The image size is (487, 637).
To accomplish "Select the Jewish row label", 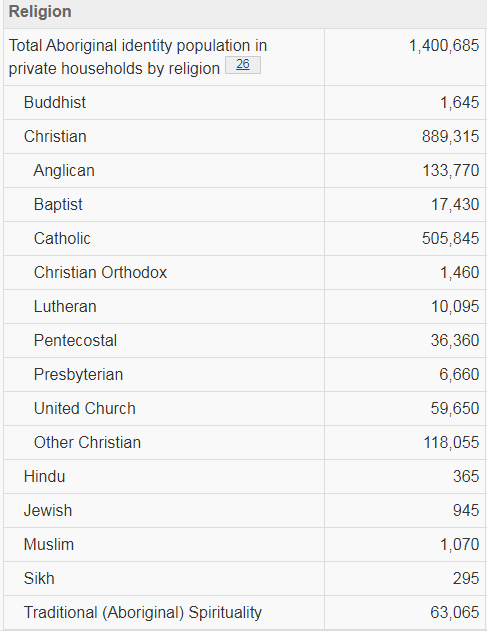I will point(48,511).
